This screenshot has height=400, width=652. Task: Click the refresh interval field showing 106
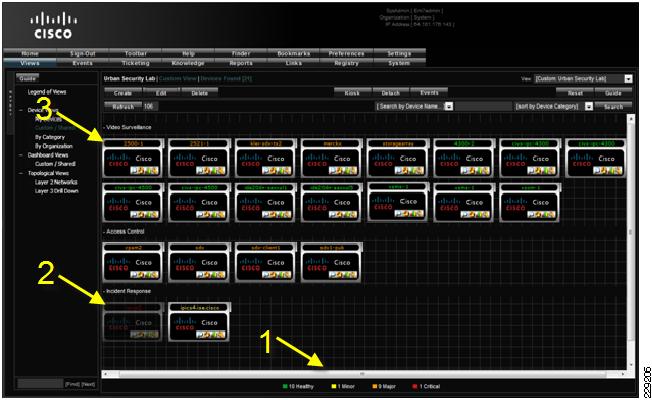(x=151, y=106)
